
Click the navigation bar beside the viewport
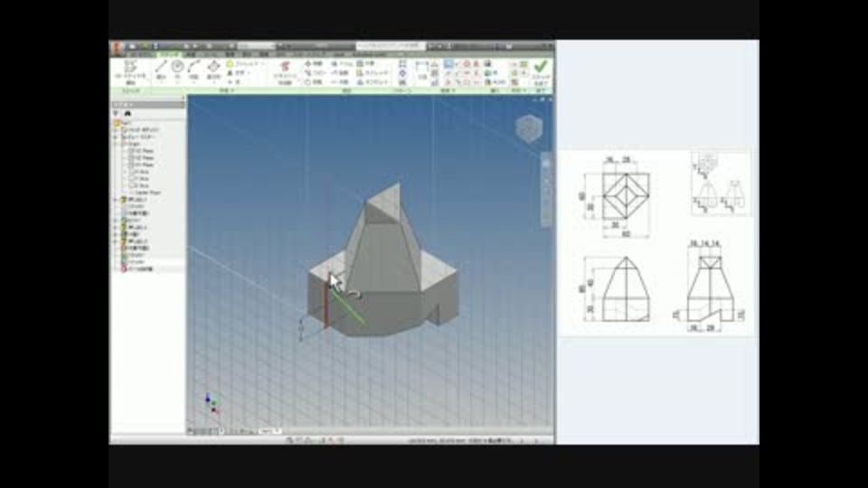point(546,191)
